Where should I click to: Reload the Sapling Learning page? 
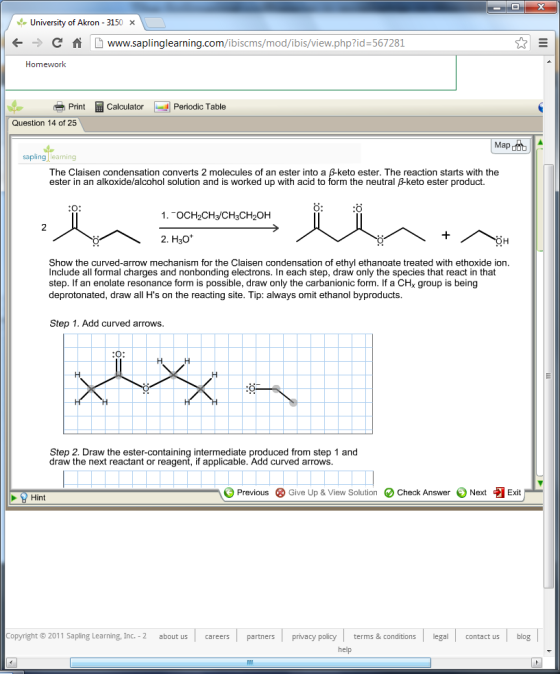pyautogui.click(x=57, y=43)
